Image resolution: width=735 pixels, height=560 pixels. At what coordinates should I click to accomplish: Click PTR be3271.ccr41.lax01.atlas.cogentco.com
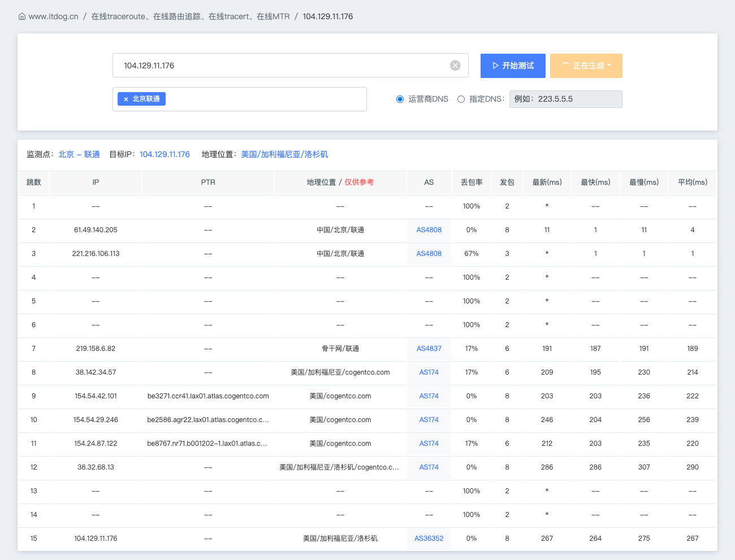208,396
